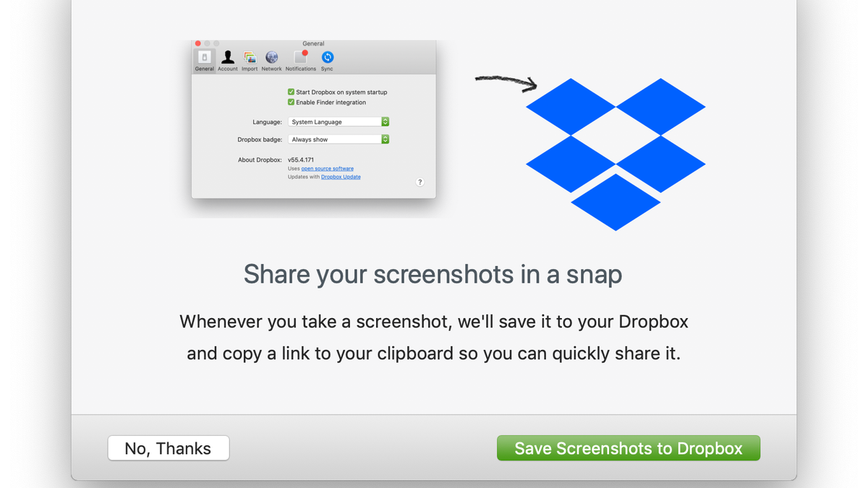868x488 pixels.
Task: Close the General preferences window
Action: pyautogui.click(x=198, y=43)
